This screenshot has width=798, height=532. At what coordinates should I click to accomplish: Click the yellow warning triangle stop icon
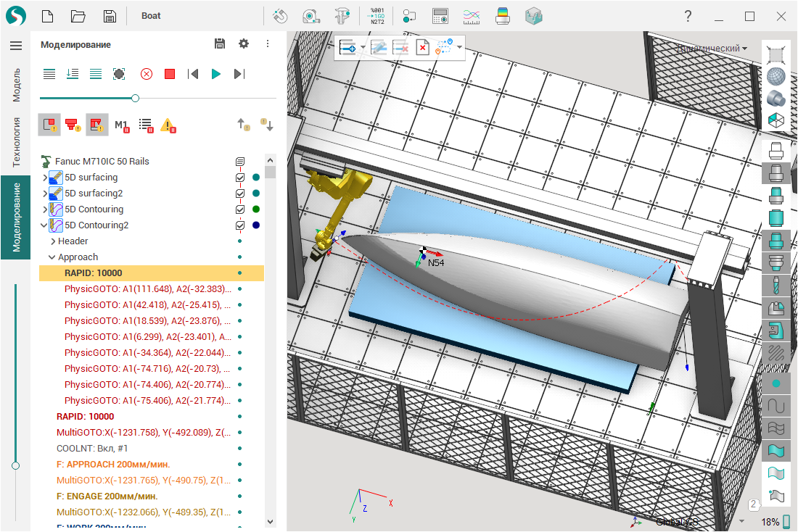(x=168, y=125)
